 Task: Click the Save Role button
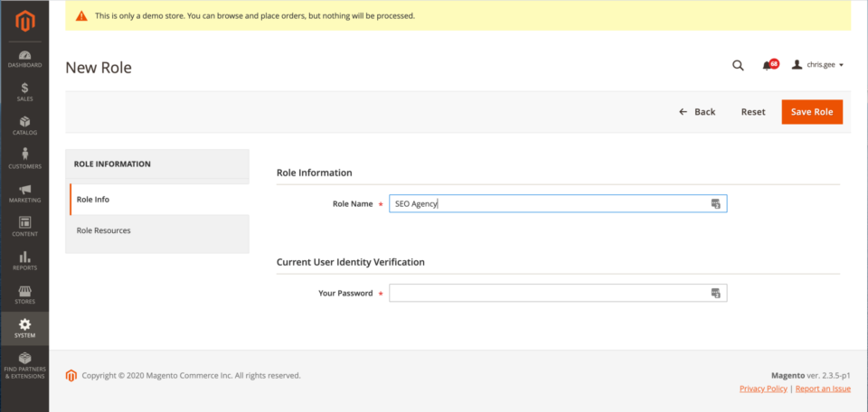tap(812, 112)
